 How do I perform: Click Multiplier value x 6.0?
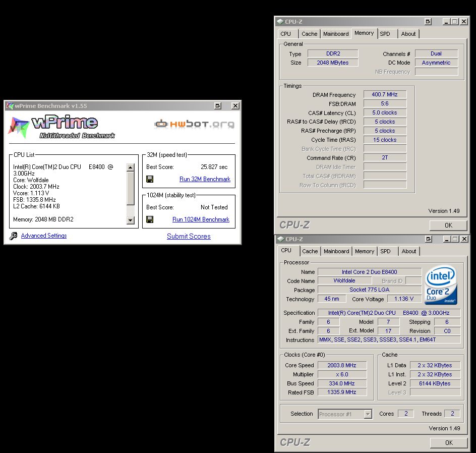(x=342, y=374)
